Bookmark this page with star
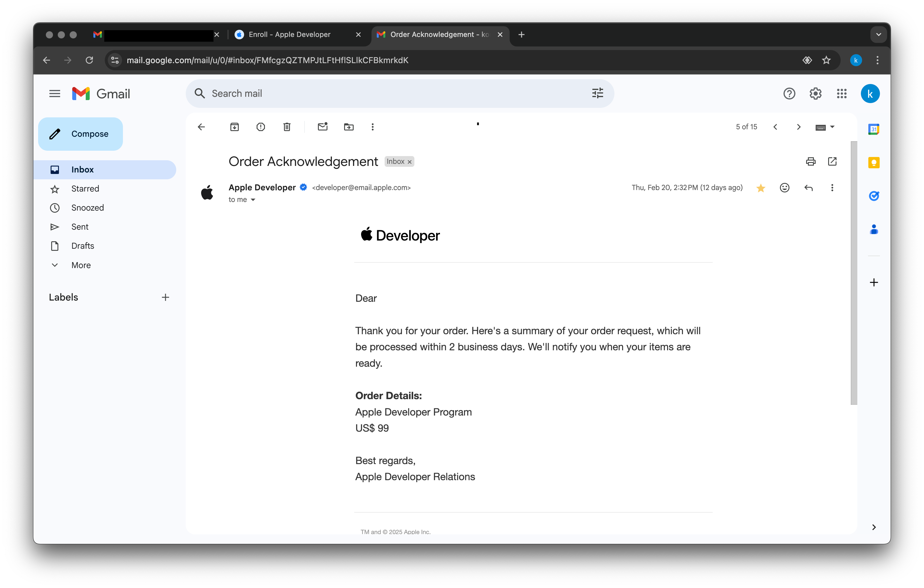 click(826, 60)
